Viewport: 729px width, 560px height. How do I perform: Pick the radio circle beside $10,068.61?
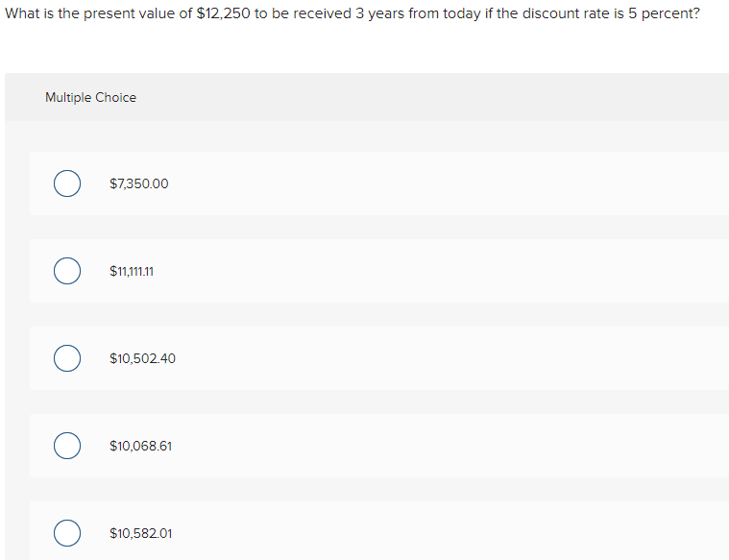(x=66, y=446)
